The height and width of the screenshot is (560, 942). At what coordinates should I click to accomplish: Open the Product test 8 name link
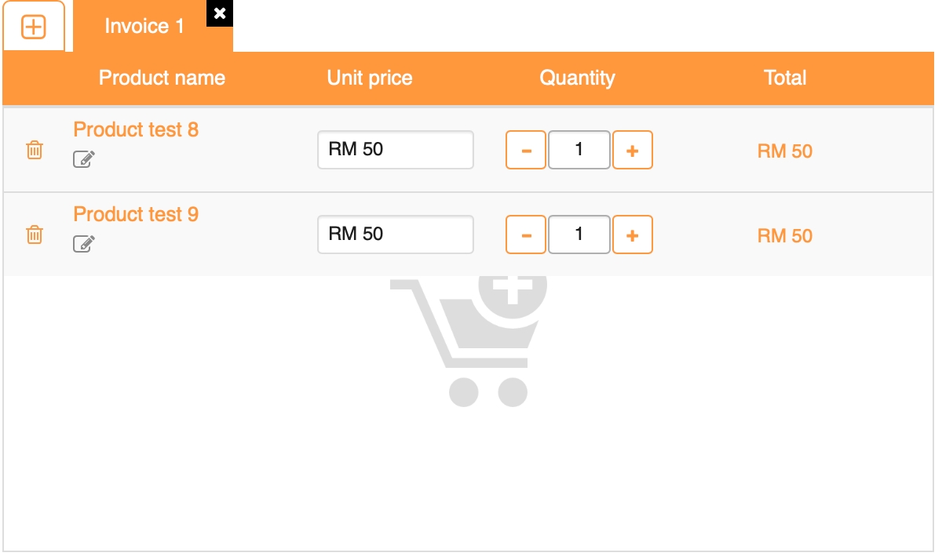tap(136, 129)
